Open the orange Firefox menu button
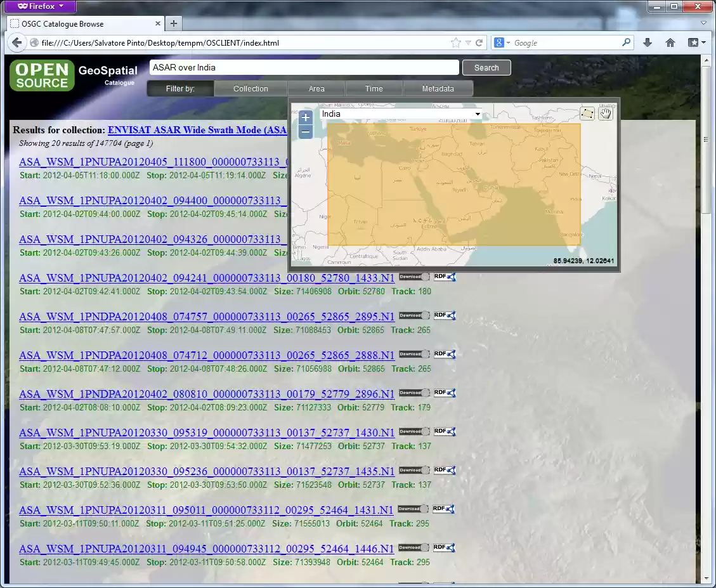The height and width of the screenshot is (588, 716). click(x=39, y=6)
